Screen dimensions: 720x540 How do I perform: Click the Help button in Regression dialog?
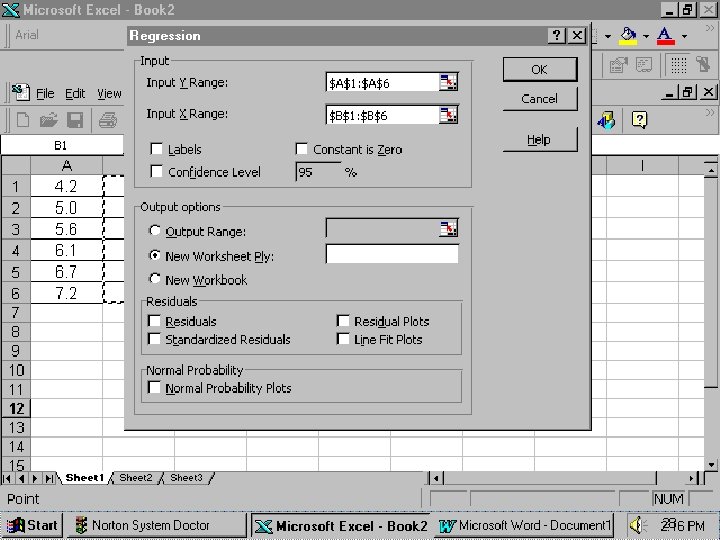click(540, 140)
